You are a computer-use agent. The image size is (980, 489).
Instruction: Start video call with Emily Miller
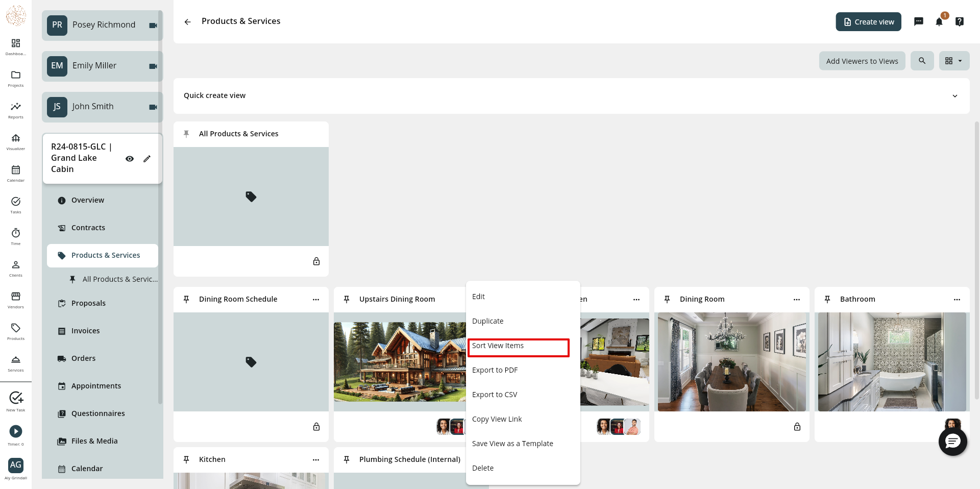click(153, 66)
